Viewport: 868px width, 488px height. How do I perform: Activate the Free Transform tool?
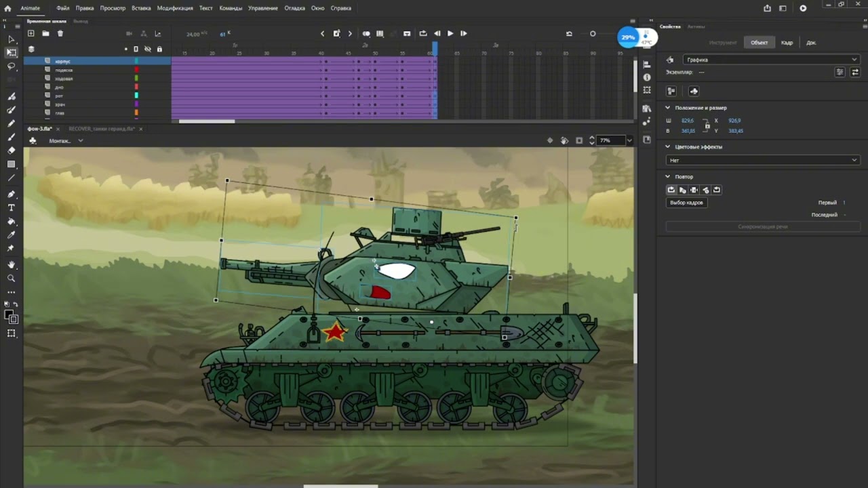tap(12, 53)
